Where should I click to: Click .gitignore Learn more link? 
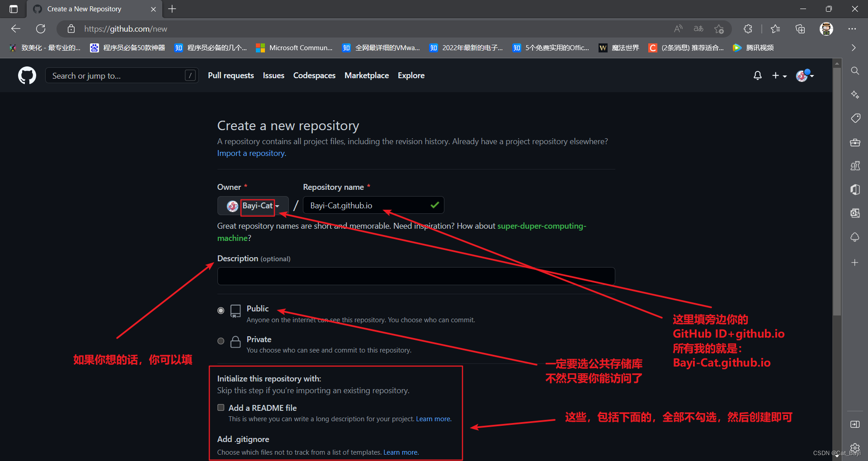401,452
